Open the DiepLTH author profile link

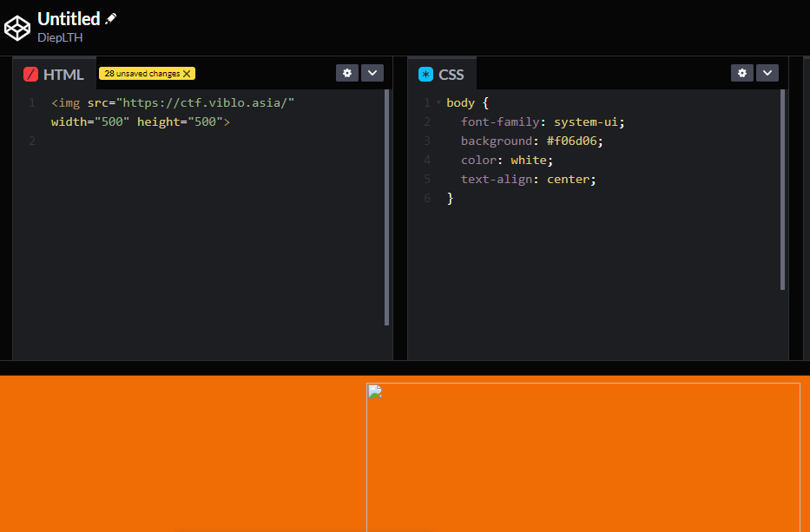click(60, 37)
